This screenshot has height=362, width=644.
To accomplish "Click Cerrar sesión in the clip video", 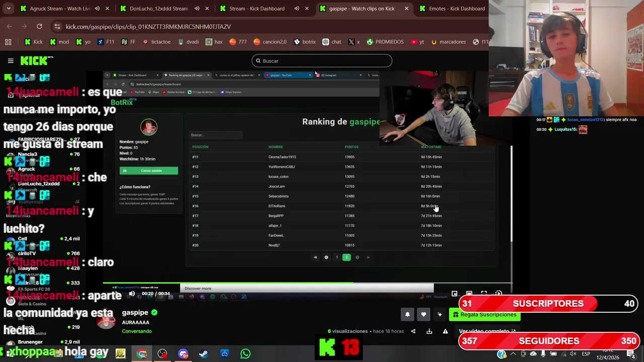I will click(x=148, y=171).
